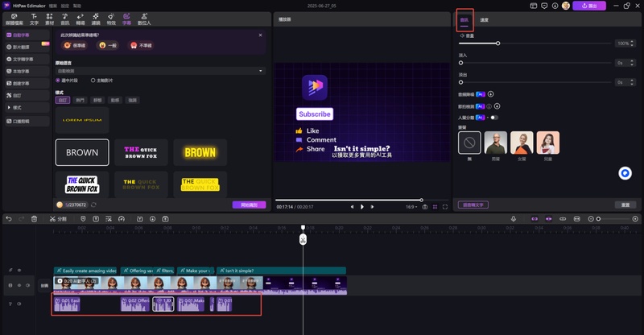Viewport: 644px width, 335px height.
Task: Select the 熱門 style category tab
Action: click(x=80, y=101)
